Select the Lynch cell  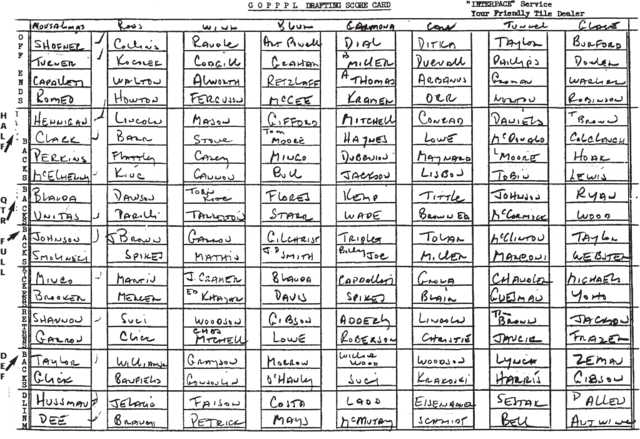(518, 359)
